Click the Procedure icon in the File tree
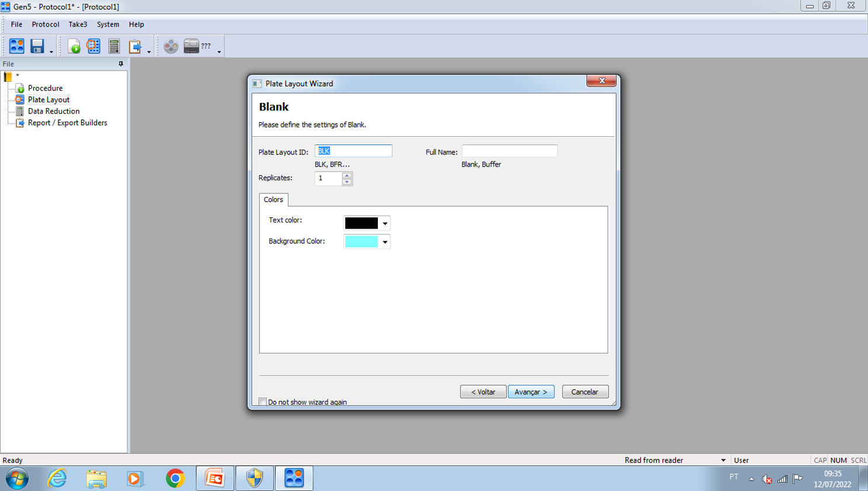 coord(20,88)
